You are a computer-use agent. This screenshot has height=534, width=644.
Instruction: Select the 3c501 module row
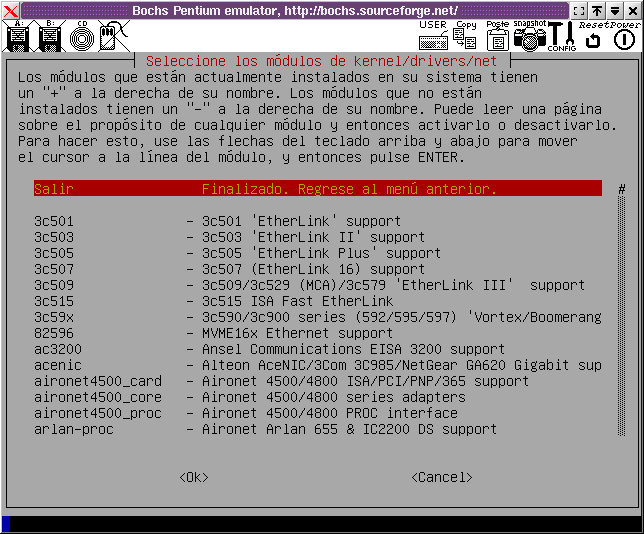click(318, 221)
